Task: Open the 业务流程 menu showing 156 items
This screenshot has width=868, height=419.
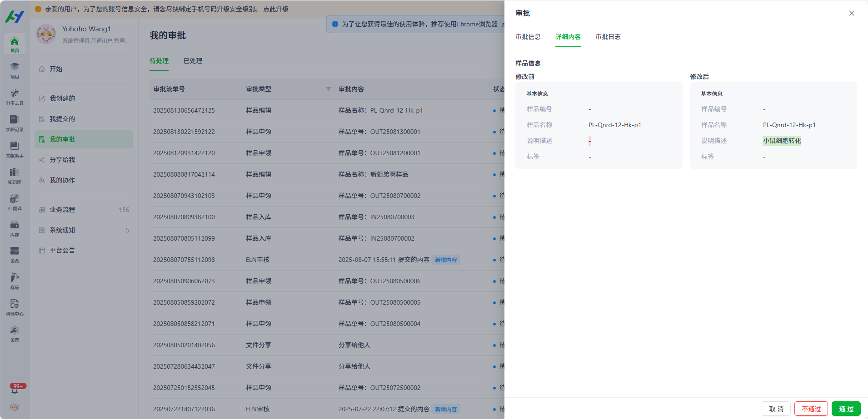Action: [61, 209]
